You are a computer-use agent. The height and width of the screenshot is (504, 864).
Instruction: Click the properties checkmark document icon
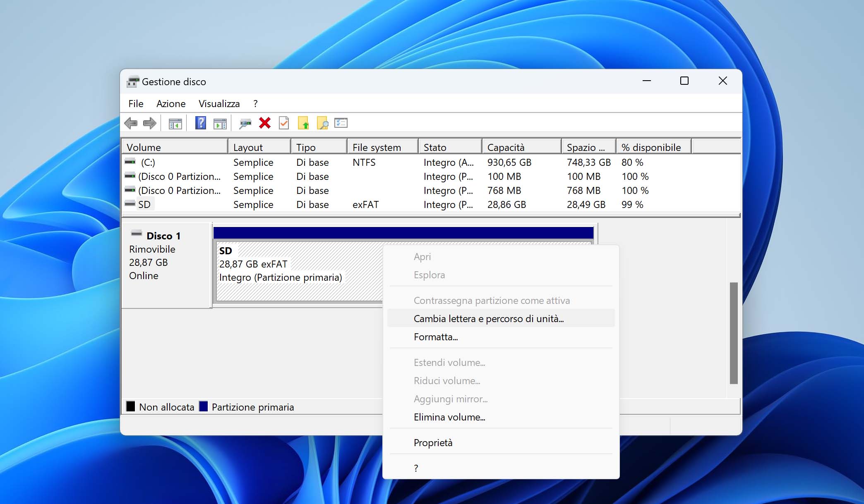tap(284, 123)
